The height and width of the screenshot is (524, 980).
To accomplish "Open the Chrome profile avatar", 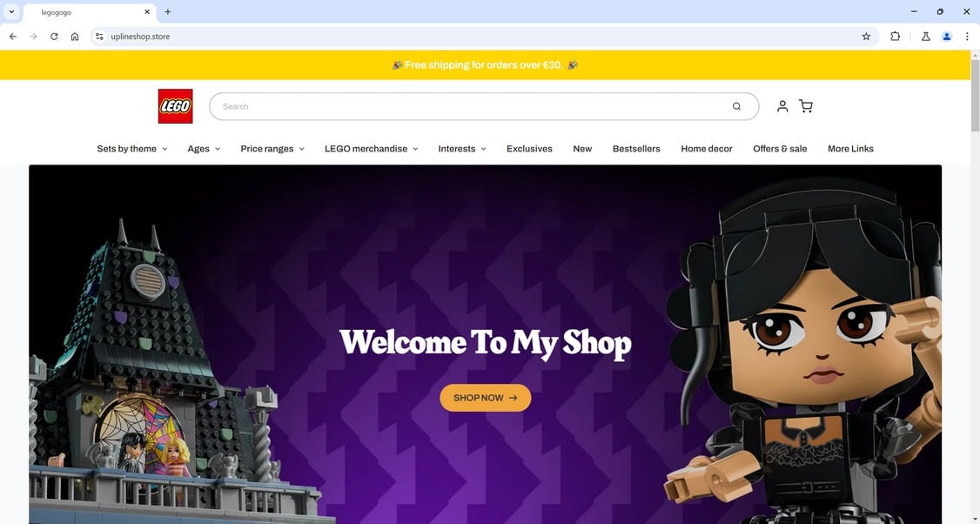I will click(946, 37).
